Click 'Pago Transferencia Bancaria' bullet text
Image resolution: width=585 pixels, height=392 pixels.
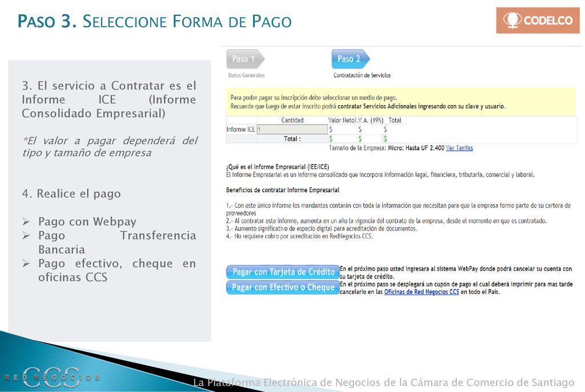117,243
